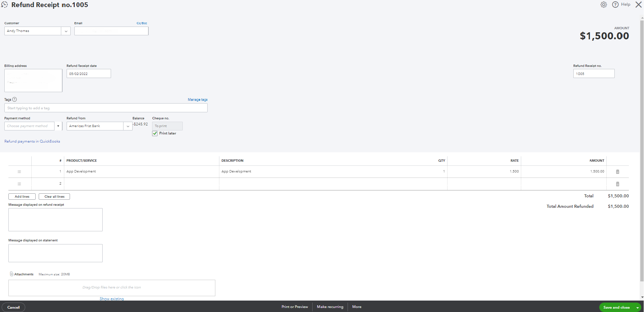Click the attachments drag/drop area
The height and width of the screenshot is (312, 644).
point(112,288)
